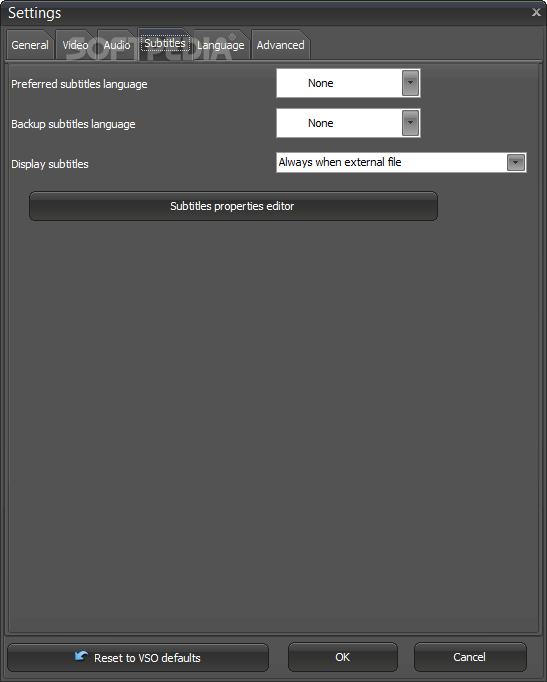Open the Video settings tab
This screenshot has height=682, width=547.
pyautogui.click(x=75, y=45)
